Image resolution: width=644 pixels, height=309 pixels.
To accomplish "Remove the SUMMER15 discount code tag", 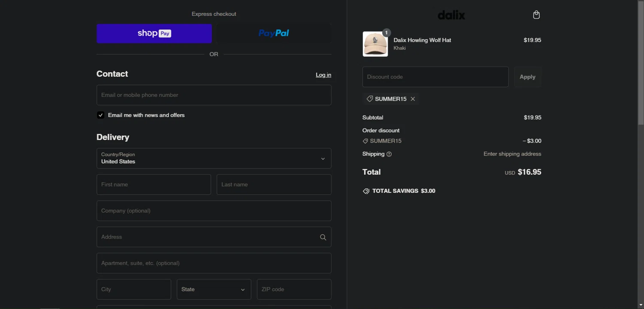I will tap(413, 99).
